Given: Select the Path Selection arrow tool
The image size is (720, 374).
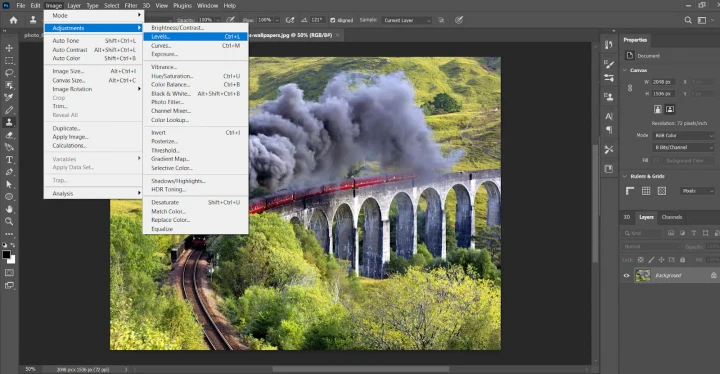Looking at the screenshot, I should [x=9, y=184].
